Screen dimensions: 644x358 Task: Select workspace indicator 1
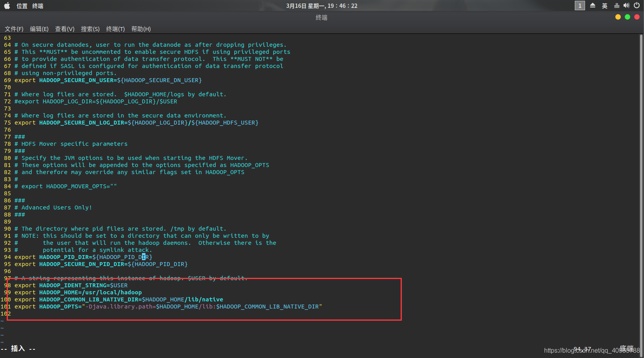(x=580, y=6)
